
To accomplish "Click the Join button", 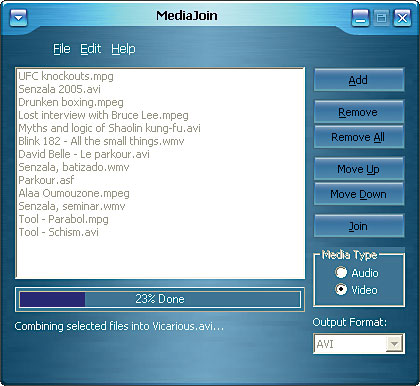I will pyautogui.click(x=359, y=226).
